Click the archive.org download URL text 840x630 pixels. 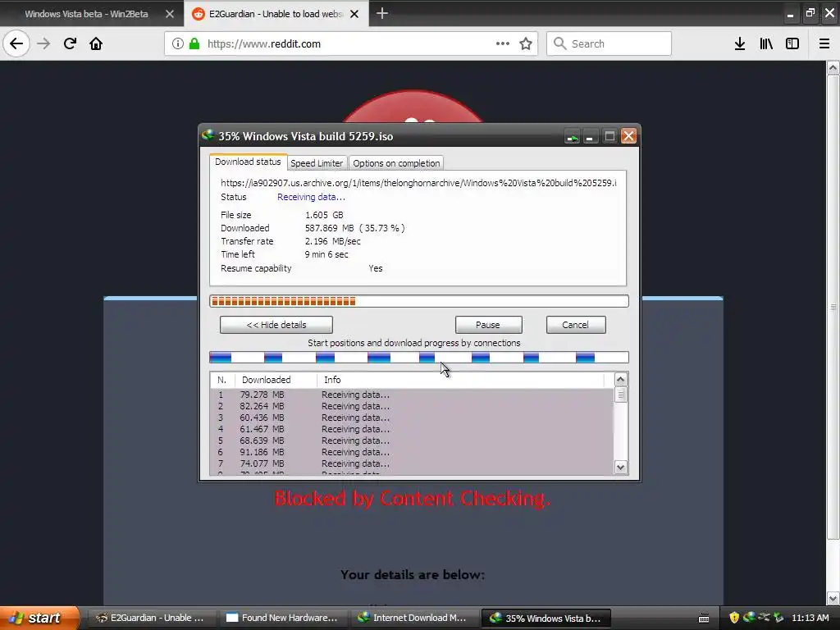(x=418, y=183)
